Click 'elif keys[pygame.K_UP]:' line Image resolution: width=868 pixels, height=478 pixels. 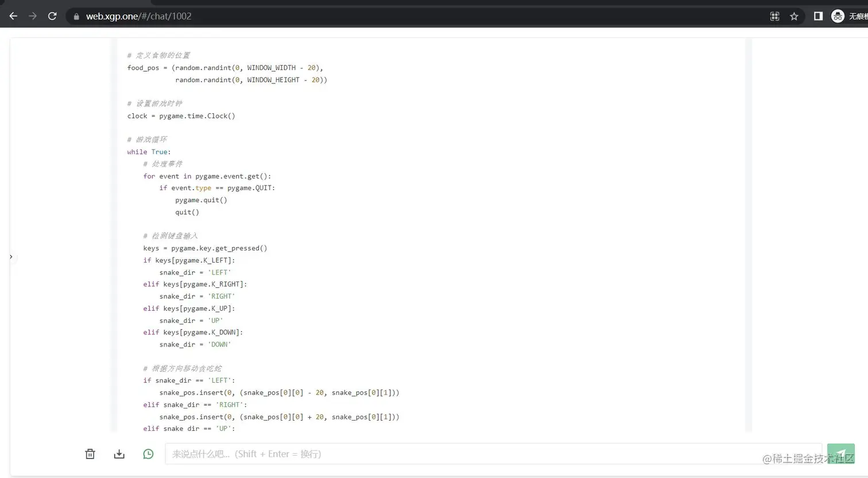[x=189, y=309]
